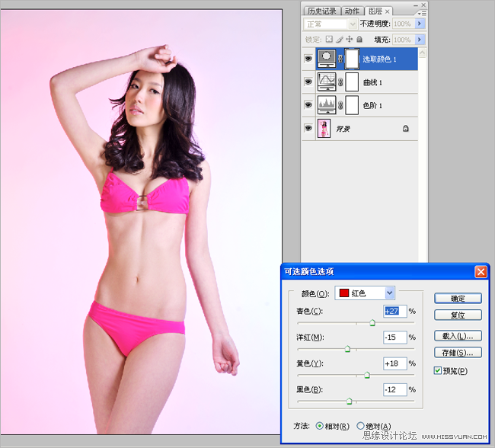Click the lock position move icon

point(349,39)
